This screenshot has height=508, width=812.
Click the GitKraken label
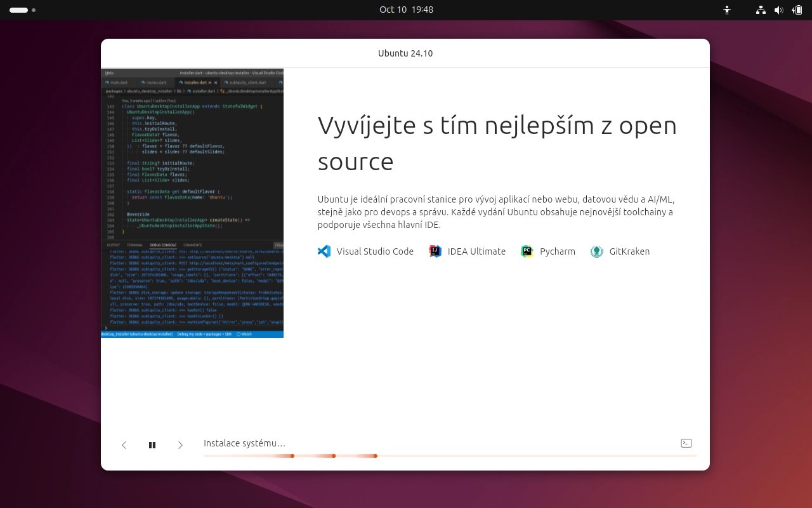[629, 251]
